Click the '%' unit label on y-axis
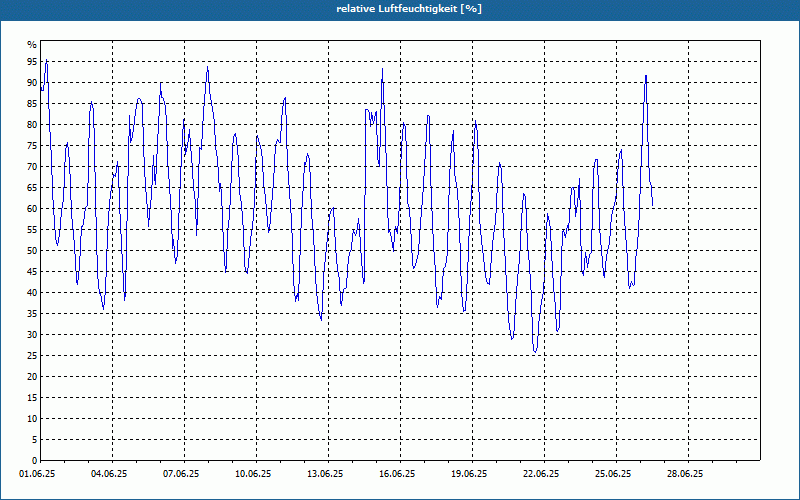 coord(32,45)
